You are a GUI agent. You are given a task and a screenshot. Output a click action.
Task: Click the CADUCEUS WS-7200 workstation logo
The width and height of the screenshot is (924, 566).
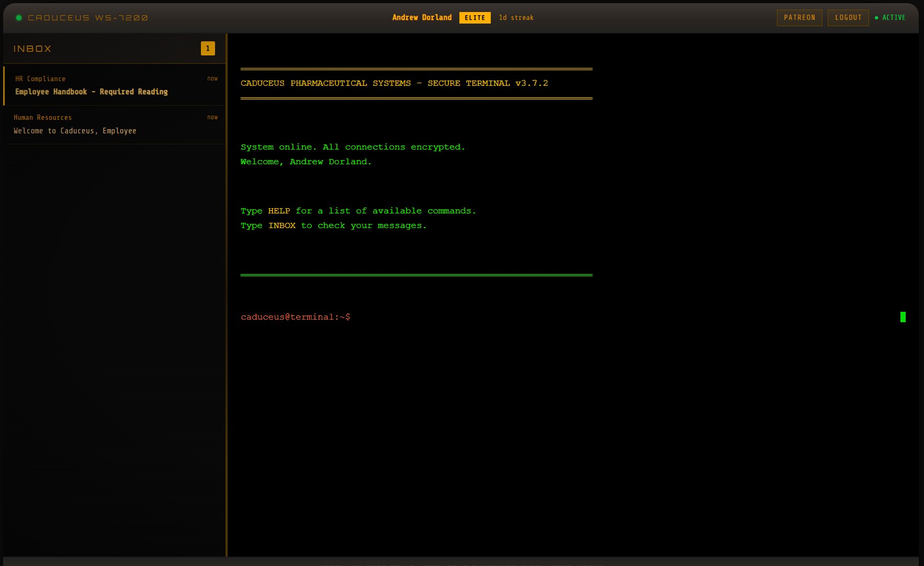point(88,17)
